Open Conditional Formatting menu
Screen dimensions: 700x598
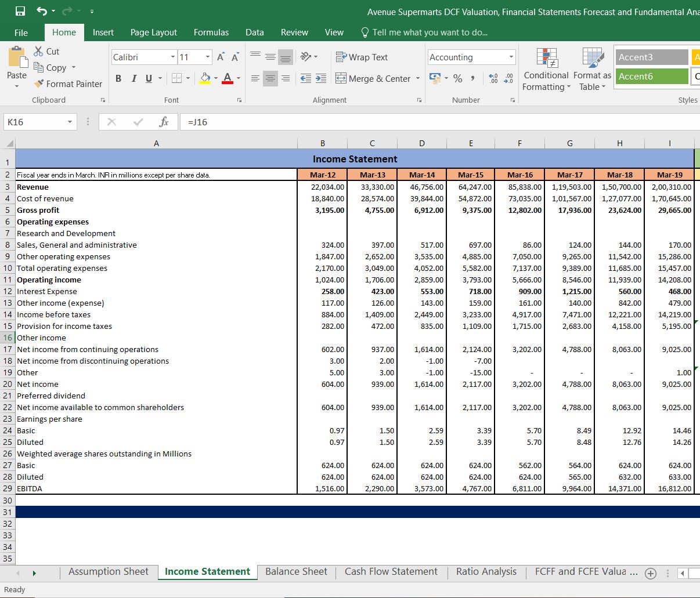(x=546, y=69)
